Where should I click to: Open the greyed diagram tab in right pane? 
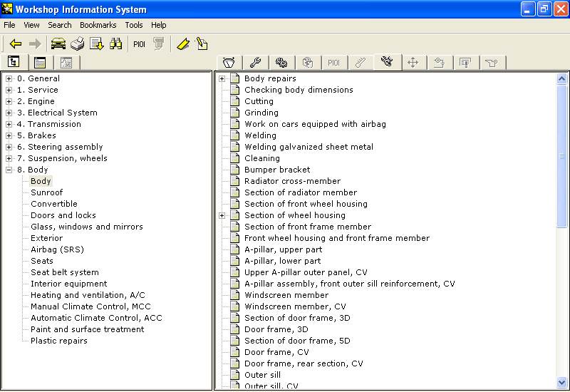pos(466,63)
